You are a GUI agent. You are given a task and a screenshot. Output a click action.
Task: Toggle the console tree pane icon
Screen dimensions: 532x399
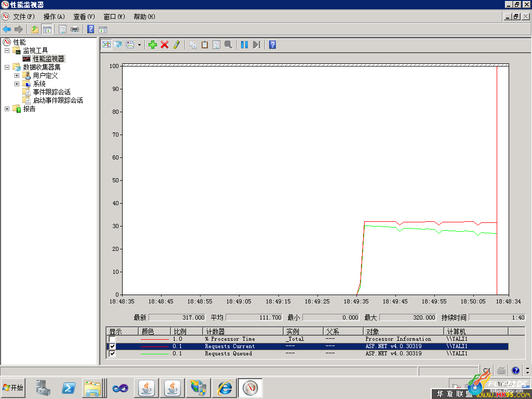coord(47,30)
